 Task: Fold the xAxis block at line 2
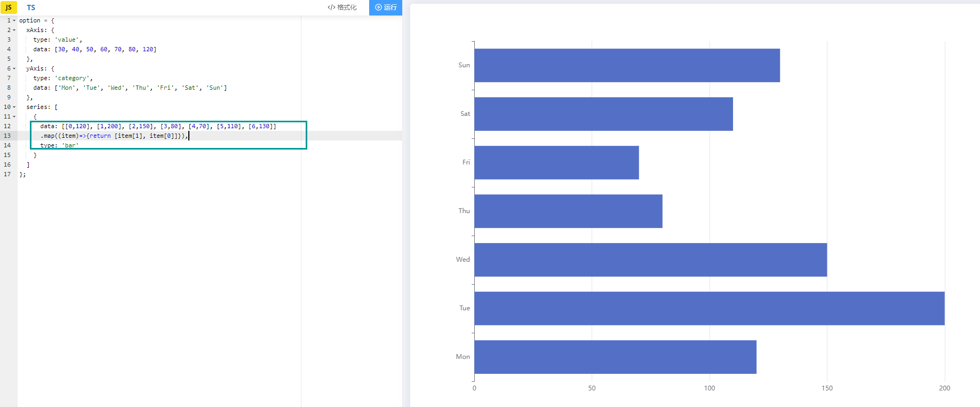click(x=14, y=30)
